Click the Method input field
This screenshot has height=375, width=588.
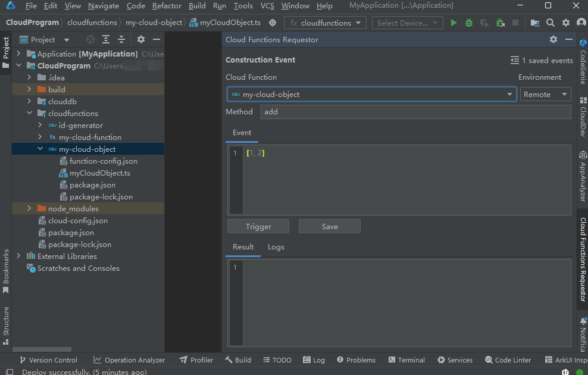pyautogui.click(x=415, y=112)
